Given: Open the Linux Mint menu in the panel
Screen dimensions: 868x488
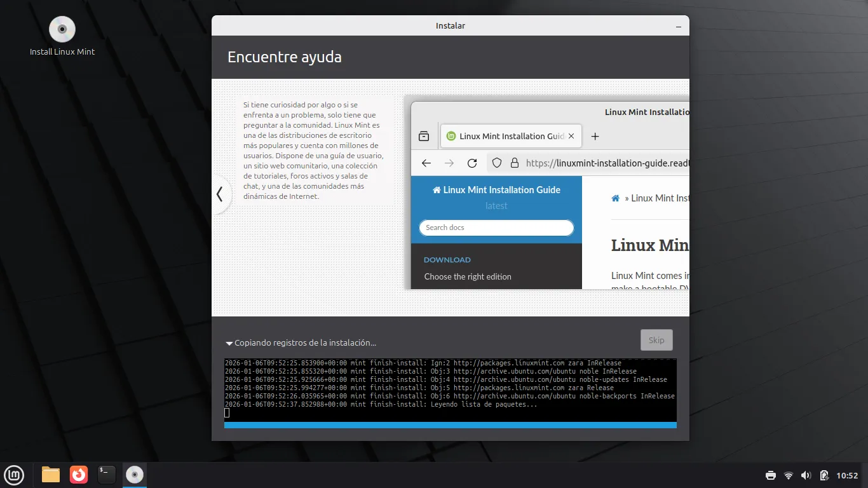Looking at the screenshot, I should tap(14, 475).
